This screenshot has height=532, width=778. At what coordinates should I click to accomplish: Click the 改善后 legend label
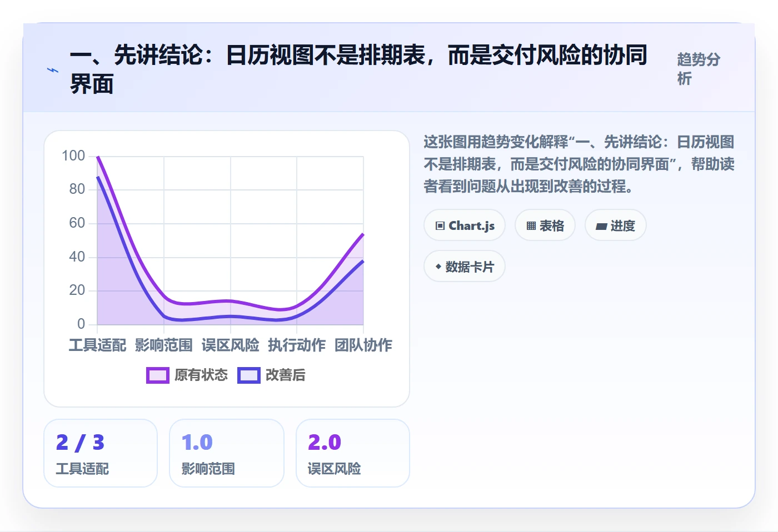(286, 375)
